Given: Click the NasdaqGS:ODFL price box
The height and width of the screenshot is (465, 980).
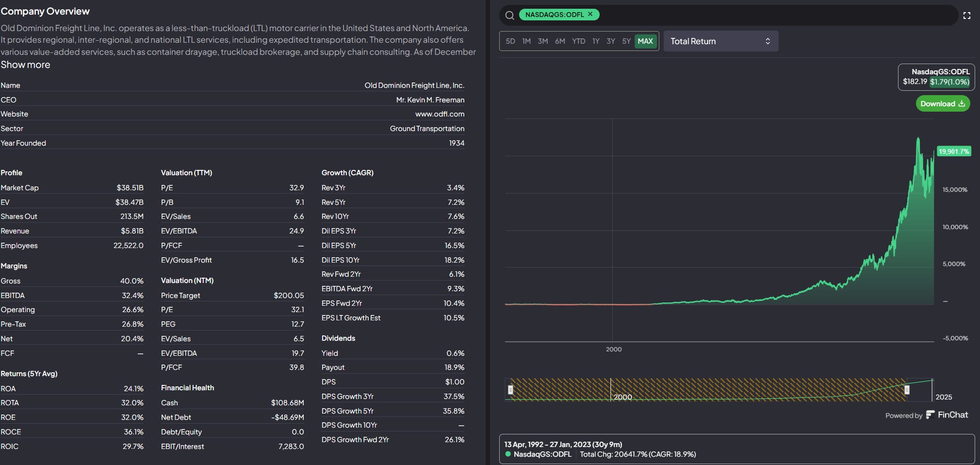Looking at the screenshot, I should (936, 77).
